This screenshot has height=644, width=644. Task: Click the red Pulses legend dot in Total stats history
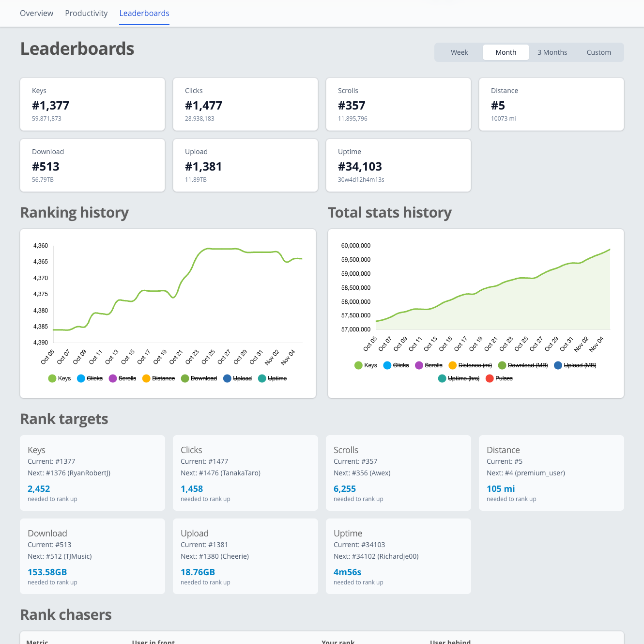(490, 378)
